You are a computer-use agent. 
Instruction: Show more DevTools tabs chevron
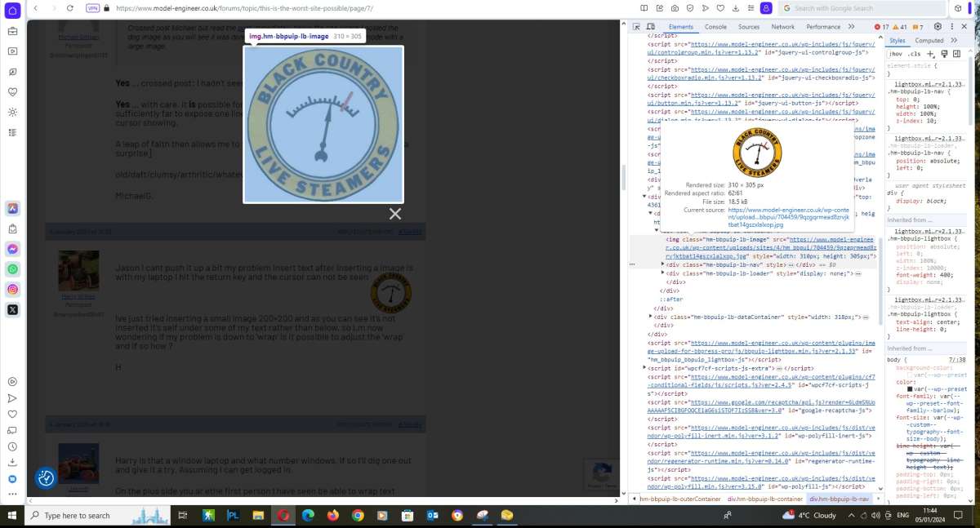click(851, 27)
